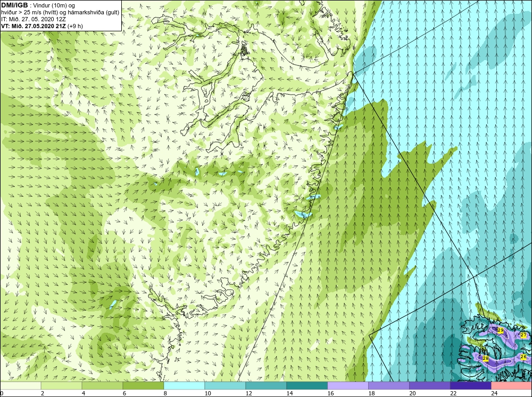Click the legend scale number 4
Image resolution: width=532 pixels, height=397 pixels.
point(84,393)
